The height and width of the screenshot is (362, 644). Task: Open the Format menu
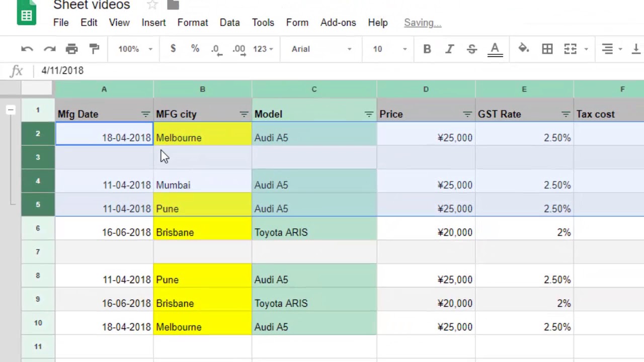(193, 23)
